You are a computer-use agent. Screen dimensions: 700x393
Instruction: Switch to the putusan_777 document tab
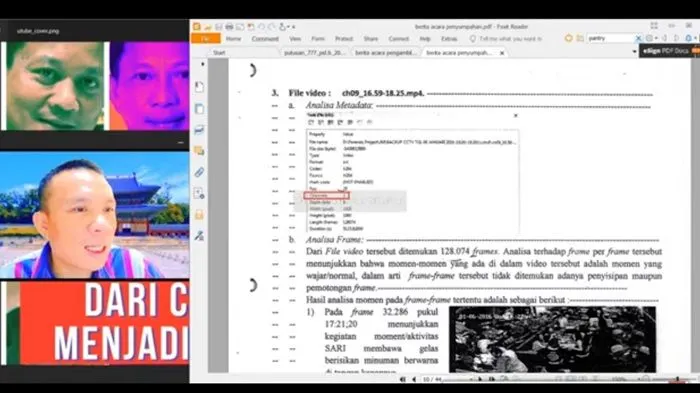pyautogui.click(x=314, y=53)
